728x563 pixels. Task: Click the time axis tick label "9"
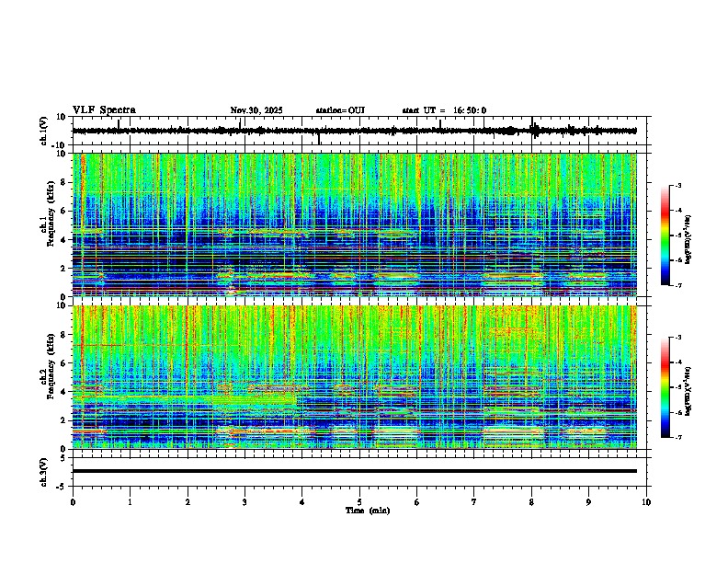tap(588, 502)
